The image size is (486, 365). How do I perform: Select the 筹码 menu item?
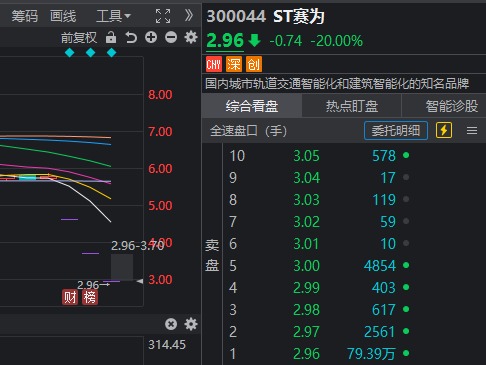[25, 16]
